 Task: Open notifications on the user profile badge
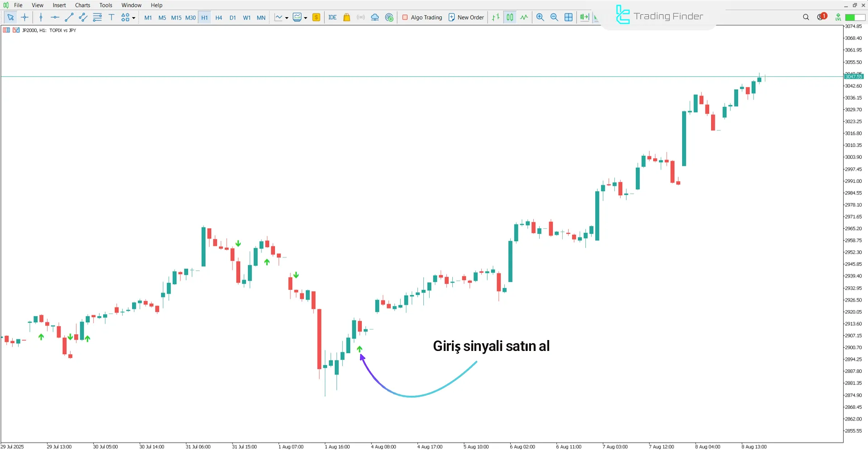click(x=823, y=15)
